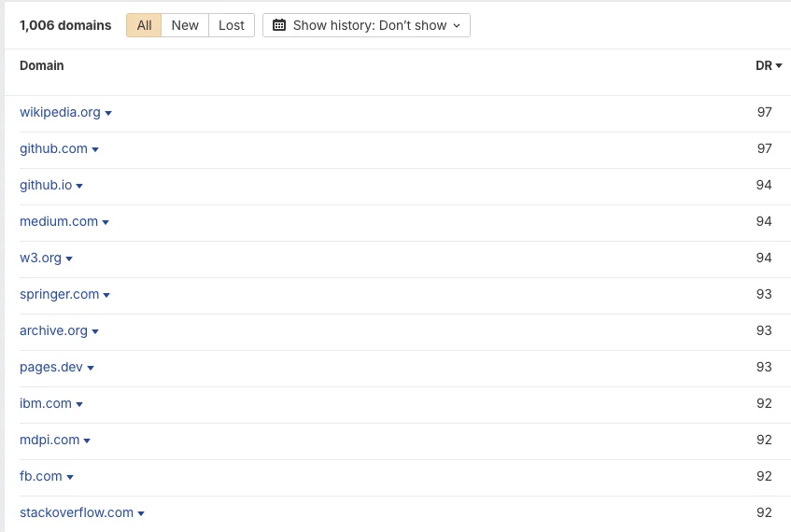Expand dropdown arrow next to archive.org
The width and height of the screenshot is (791, 532).
95,332
